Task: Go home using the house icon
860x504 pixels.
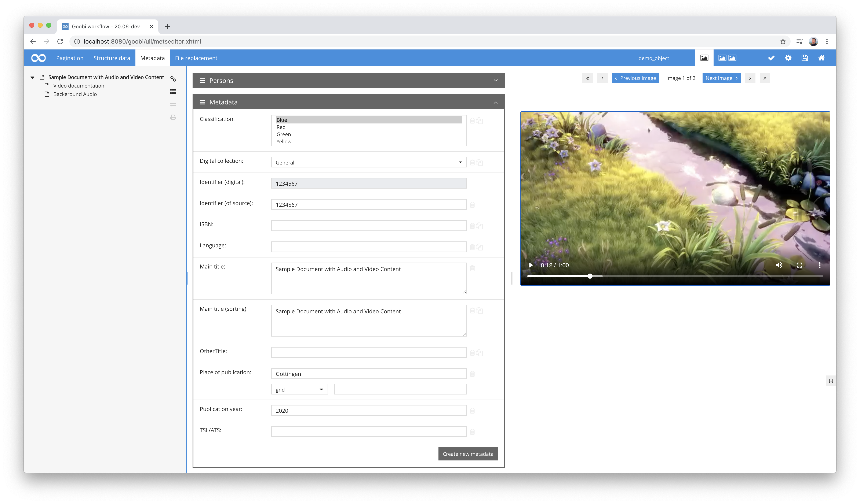Action: [x=821, y=58]
